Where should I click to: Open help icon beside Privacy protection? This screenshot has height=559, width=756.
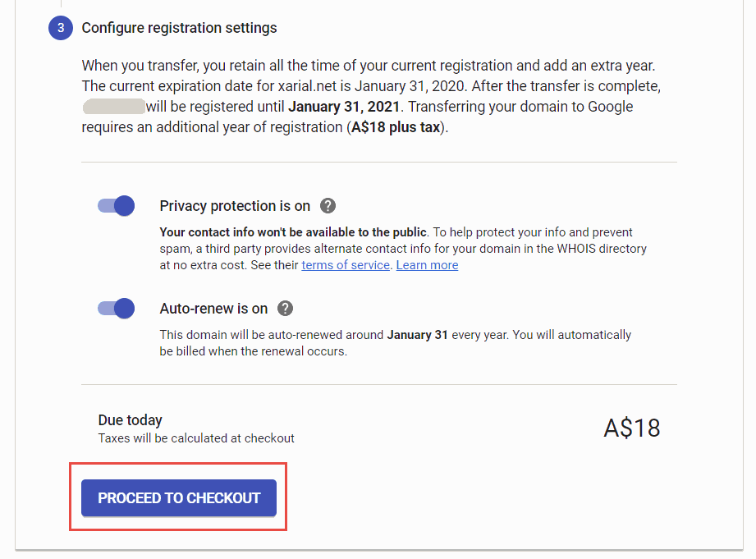[328, 206]
